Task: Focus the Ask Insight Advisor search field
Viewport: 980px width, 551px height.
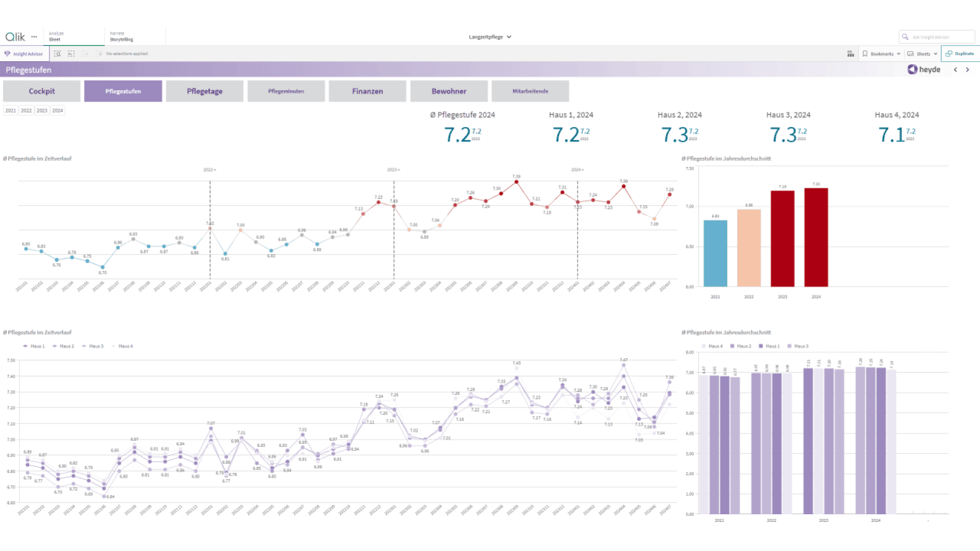Action: (937, 37)
